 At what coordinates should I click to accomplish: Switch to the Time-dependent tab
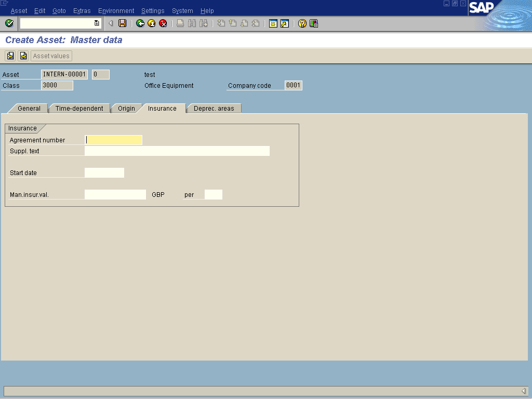79,109
